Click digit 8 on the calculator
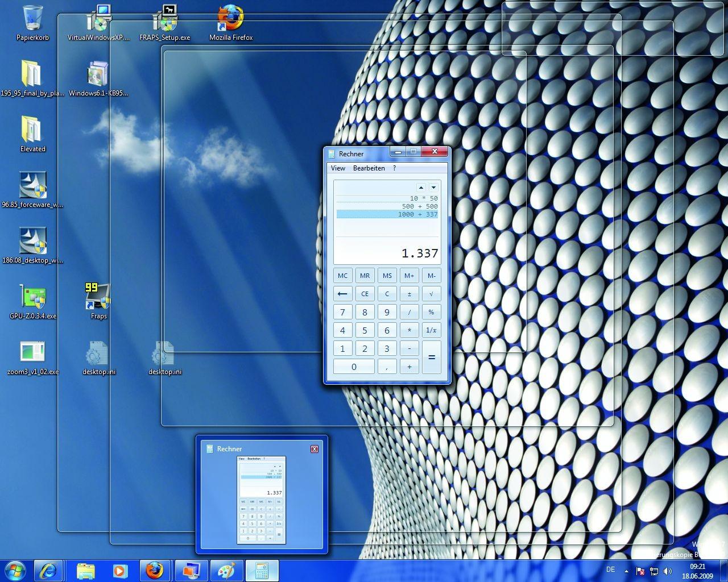This screenshot has width=728, height=582. [365, 312]
